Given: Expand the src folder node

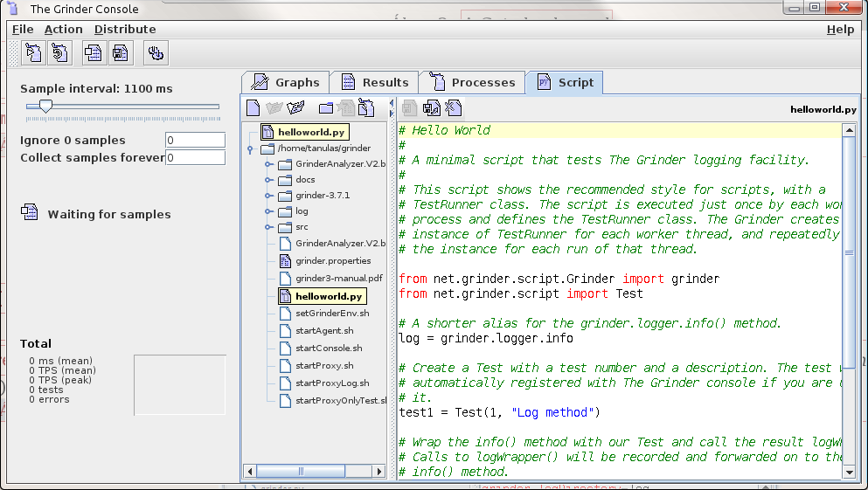Looking at the screenshot, I should (x=268, y=227).
